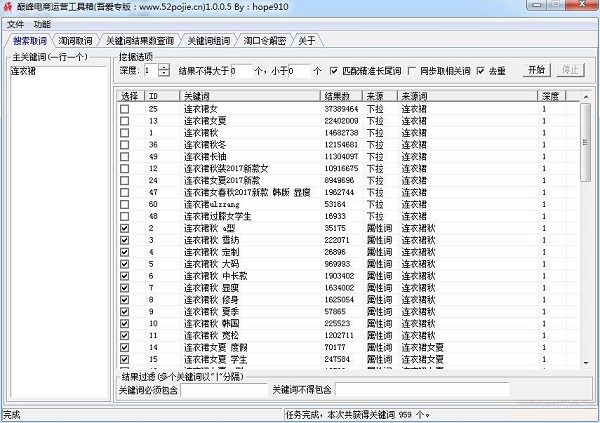
Task: Check the box for row 连衣裙女夏2017新款
Action: (x=124, y=180)
